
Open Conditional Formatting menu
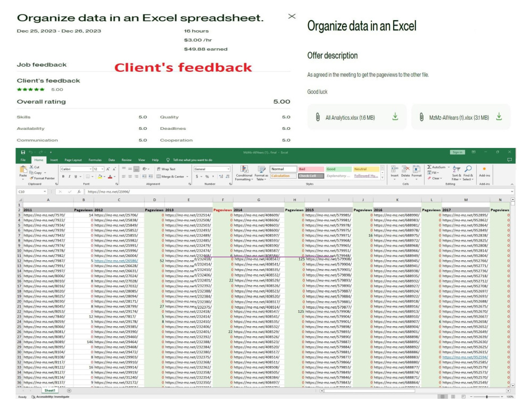coord(244,173)
